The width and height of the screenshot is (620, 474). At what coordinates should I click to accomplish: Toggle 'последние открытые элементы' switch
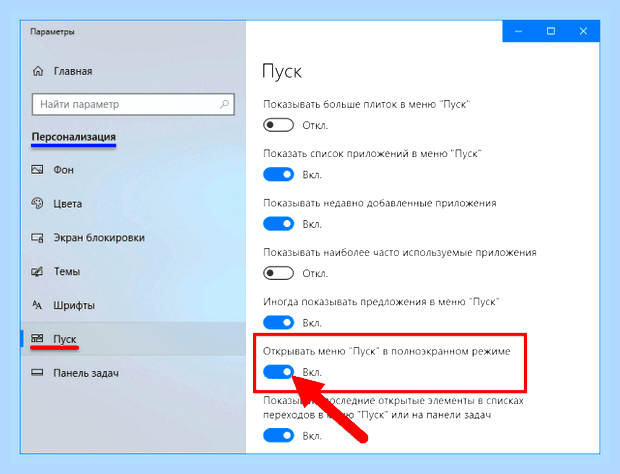pos(278,436)
